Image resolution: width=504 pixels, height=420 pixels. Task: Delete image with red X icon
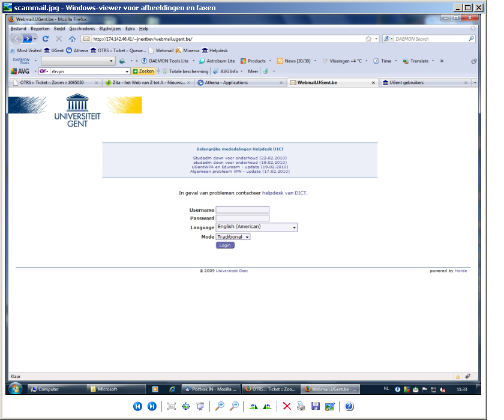(x=287, y=406)
